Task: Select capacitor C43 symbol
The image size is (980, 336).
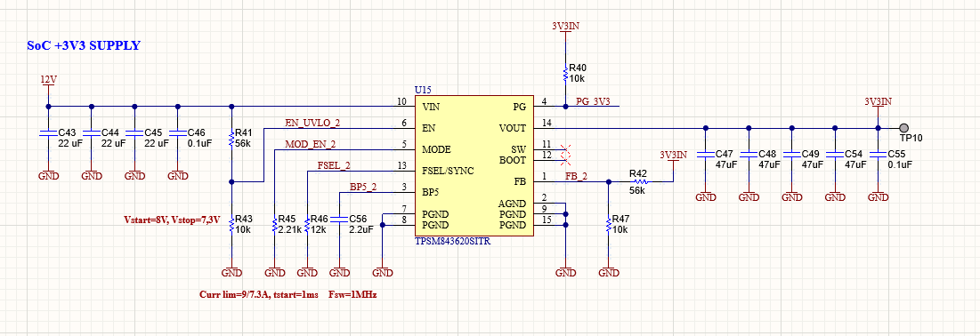Action: tap(48, 133)
